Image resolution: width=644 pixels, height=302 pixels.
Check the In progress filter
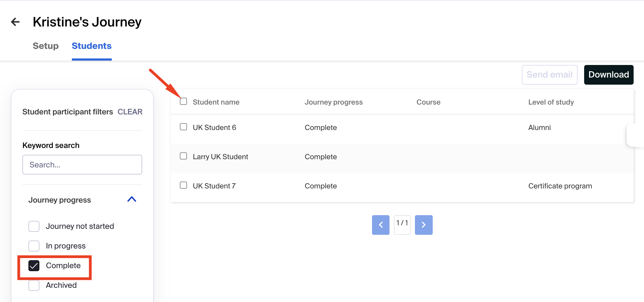34,246
